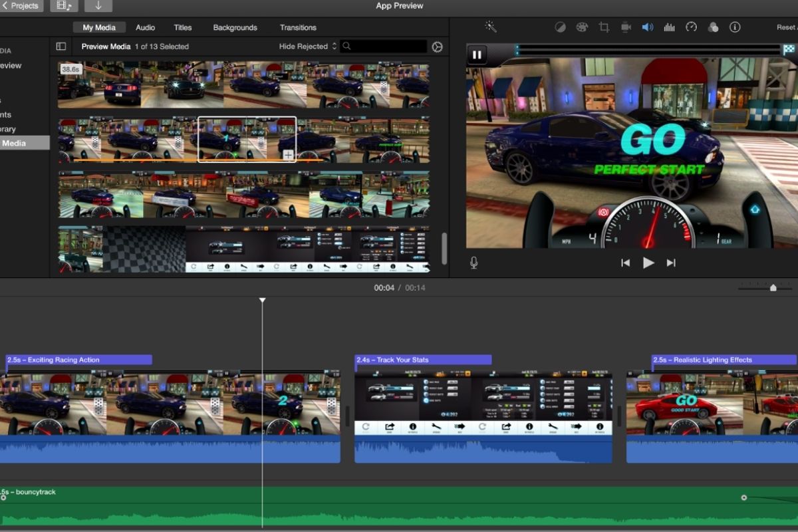Select the crop tool

[x=604, y=27]
